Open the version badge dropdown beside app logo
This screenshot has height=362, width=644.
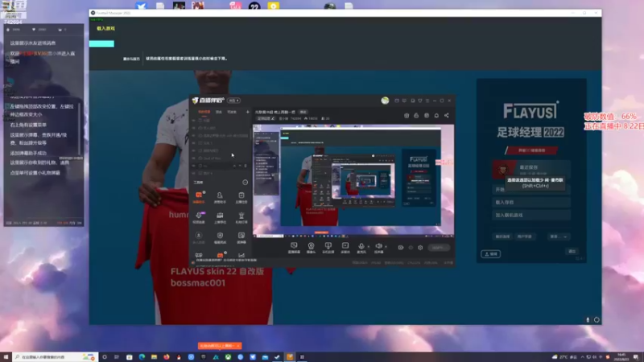click(234, 101)
